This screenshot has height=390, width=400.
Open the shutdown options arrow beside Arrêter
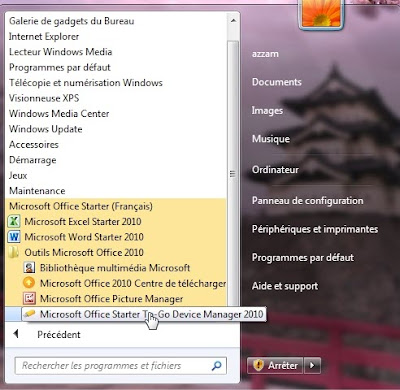312,365
